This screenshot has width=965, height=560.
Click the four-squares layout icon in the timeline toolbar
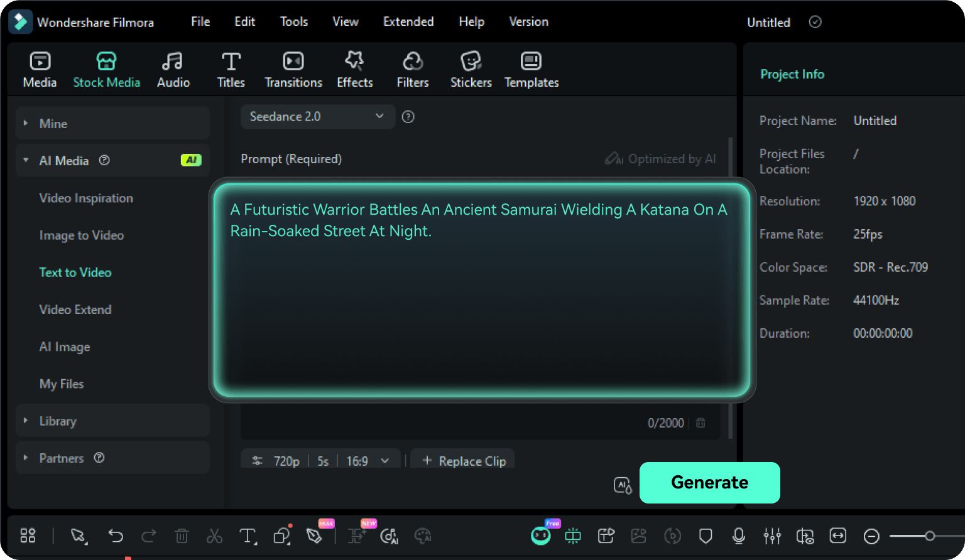click(28, 536)
